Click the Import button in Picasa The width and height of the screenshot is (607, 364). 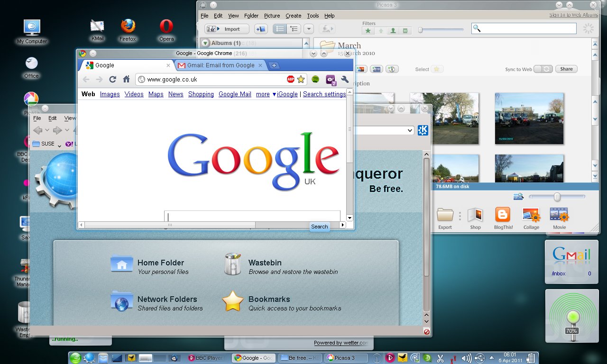click(x=226, y=29)
